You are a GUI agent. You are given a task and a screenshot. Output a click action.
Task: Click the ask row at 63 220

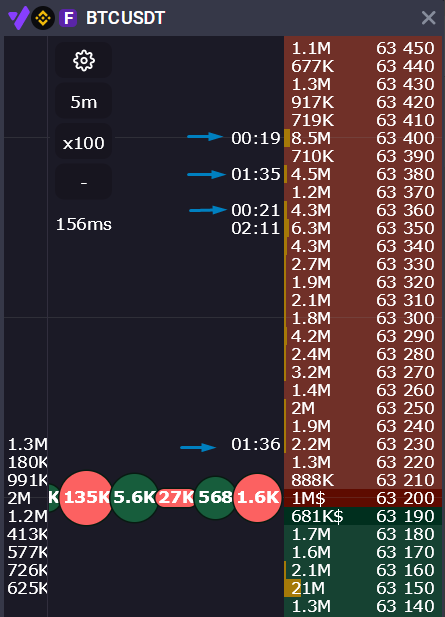(x=363, y=462)
